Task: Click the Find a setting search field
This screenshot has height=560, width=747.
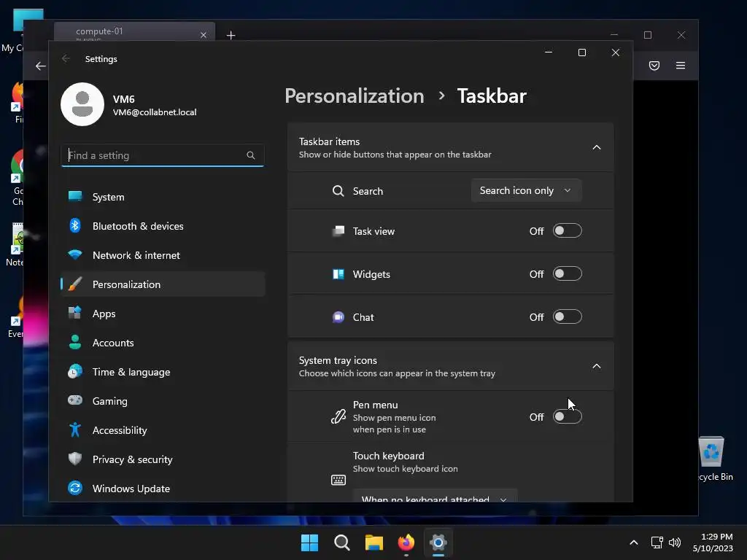Action: (163, 155)
